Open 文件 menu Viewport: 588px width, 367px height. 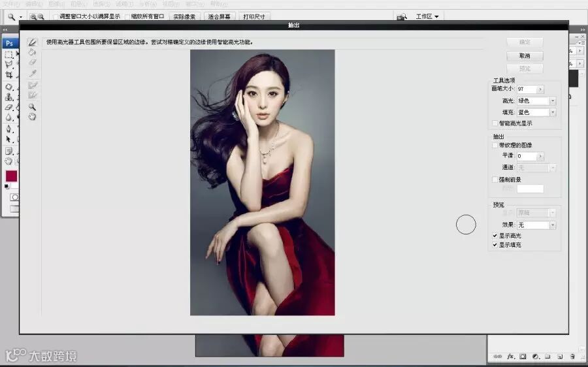coord(11,4)
